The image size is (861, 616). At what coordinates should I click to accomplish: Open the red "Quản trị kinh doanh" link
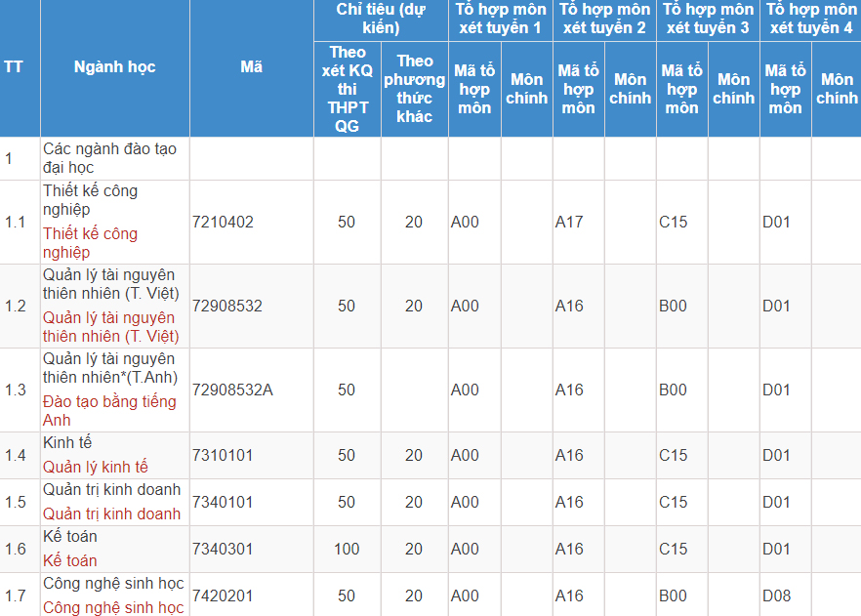[111, 514]
